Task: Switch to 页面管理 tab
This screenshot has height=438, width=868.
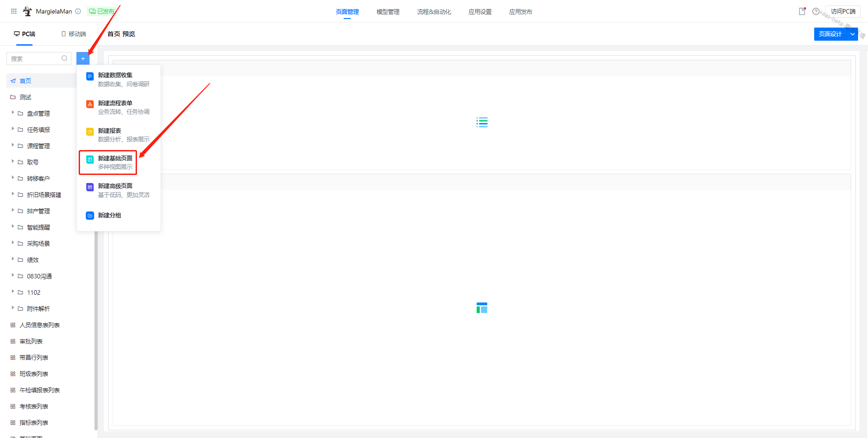Action: point(347,12)
